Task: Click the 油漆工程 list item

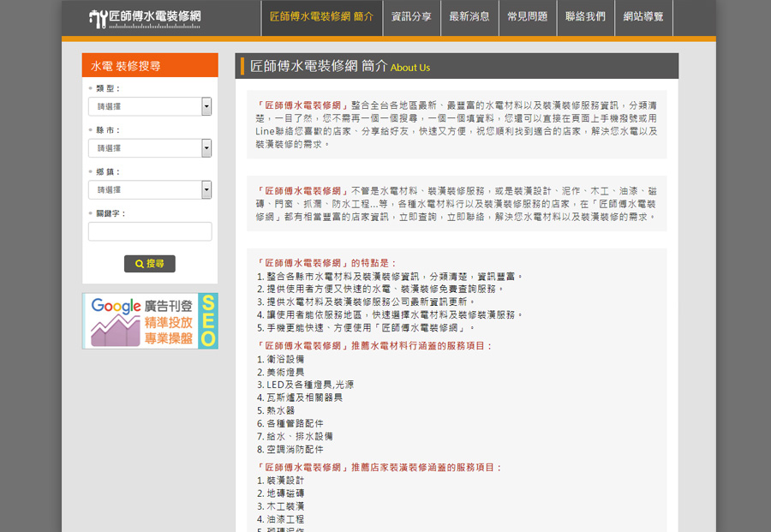Action: coord(281,519)
